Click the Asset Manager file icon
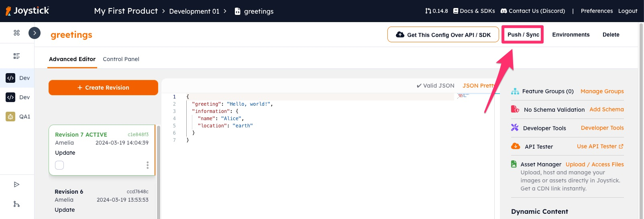The image size is (644, 219). (514, 164)
